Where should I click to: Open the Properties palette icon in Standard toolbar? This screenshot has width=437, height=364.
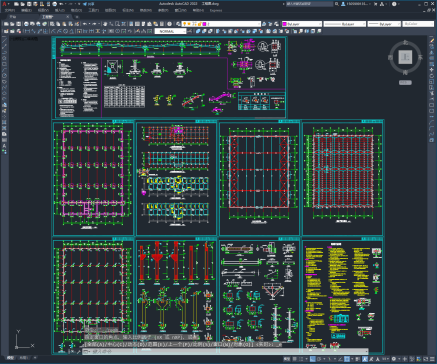131,24
